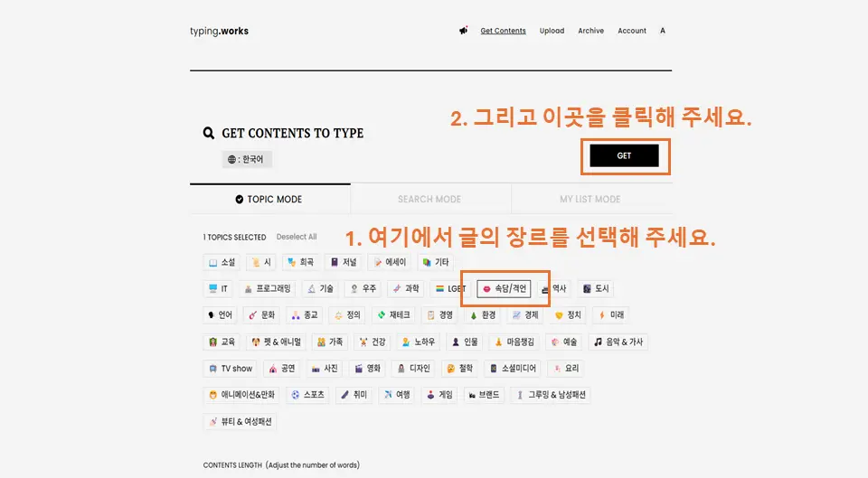868x478 pixels.
Task: Select the 역사 topic
Action: (553, 289)
